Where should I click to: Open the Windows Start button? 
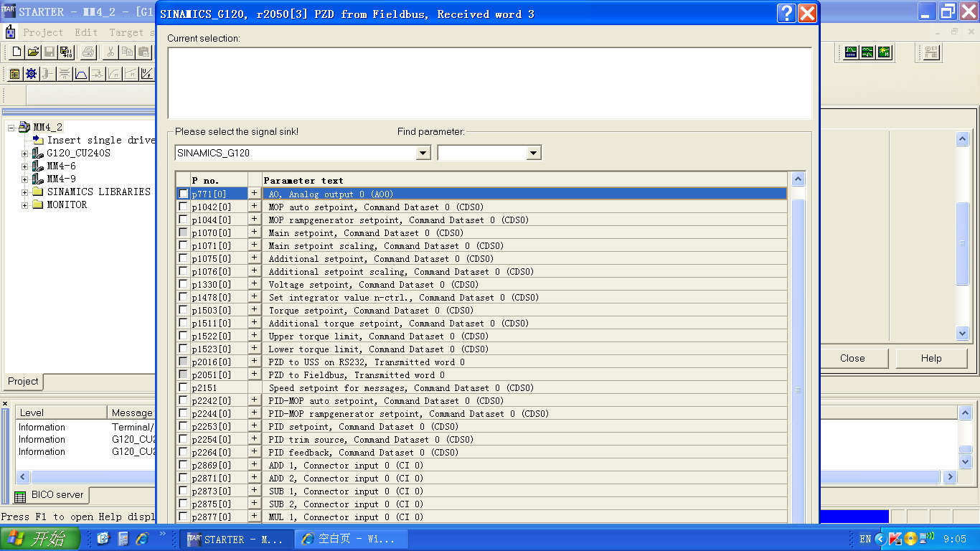coord(40,538)
